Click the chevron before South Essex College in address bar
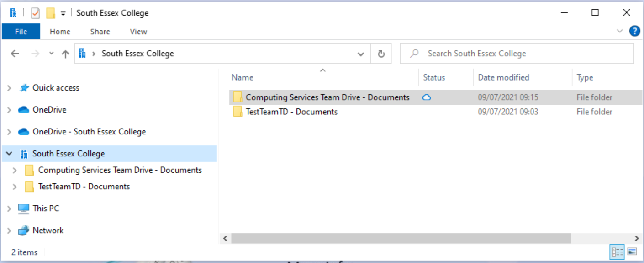644x263 pixels. (94, 54)
